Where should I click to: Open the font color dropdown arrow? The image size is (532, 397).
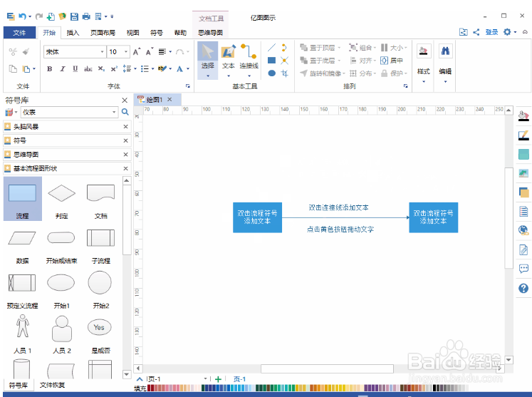point(187,69)
